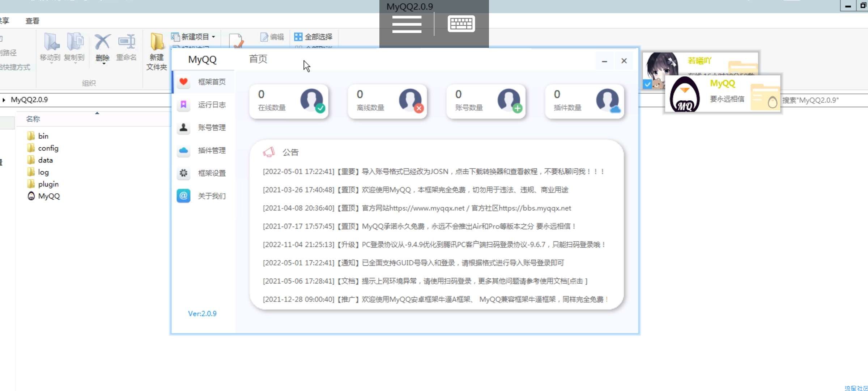868x391 pixels.
Task: Click the hamburger menu icon in MyQQ2.0.9 overlay
Action: tap(407, 24)
